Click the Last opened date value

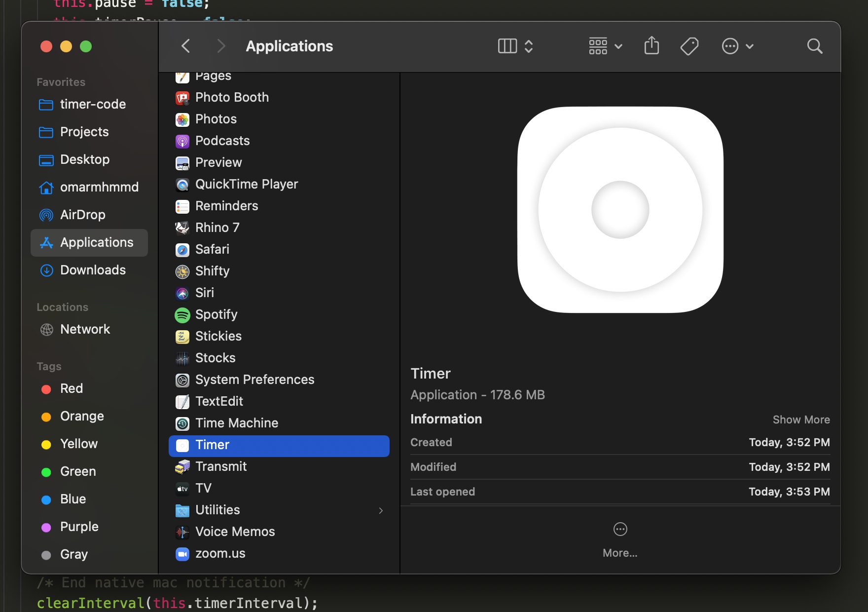pos(789,492)
